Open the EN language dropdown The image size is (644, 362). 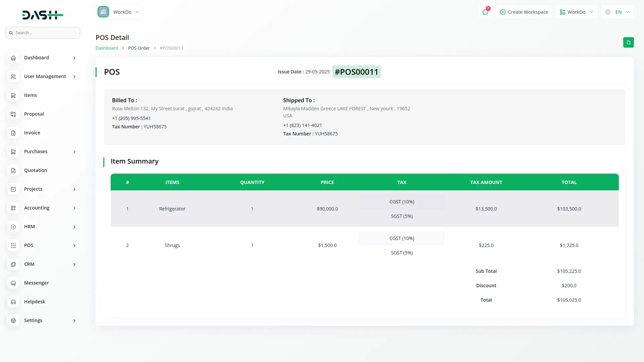[617, 12]
